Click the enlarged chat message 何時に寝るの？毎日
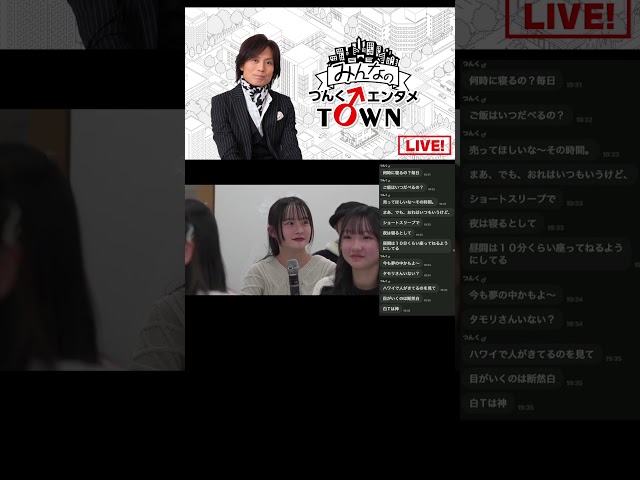This screenshot has width=640, height=480. click(x=512, y=80)
